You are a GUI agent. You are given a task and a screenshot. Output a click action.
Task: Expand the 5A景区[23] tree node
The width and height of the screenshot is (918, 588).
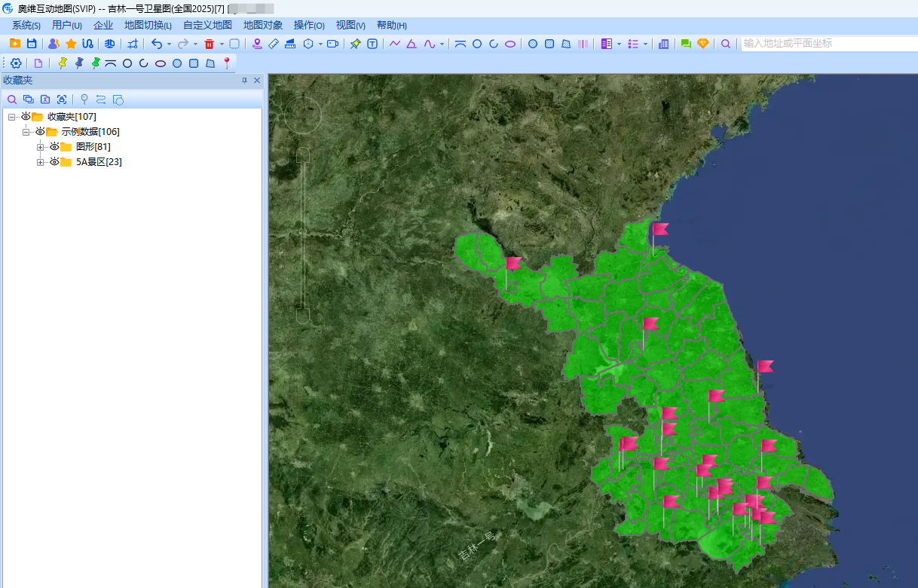click(41, 162)
